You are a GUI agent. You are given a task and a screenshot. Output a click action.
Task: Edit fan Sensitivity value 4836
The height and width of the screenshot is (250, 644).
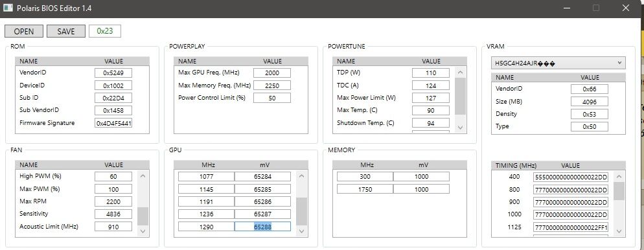point(113,214)
